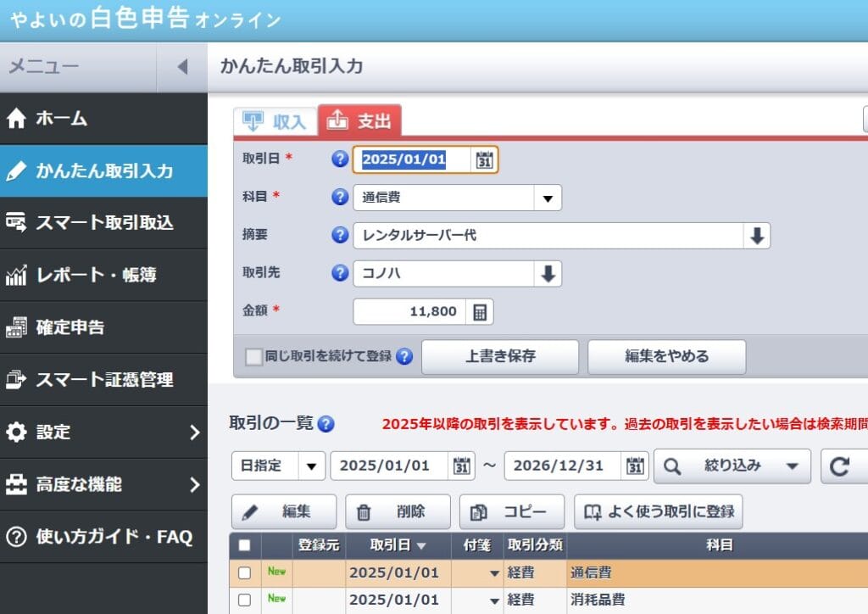Refresh the transaction list
Viewport: 868px width, 614px height.
(842, 466)
